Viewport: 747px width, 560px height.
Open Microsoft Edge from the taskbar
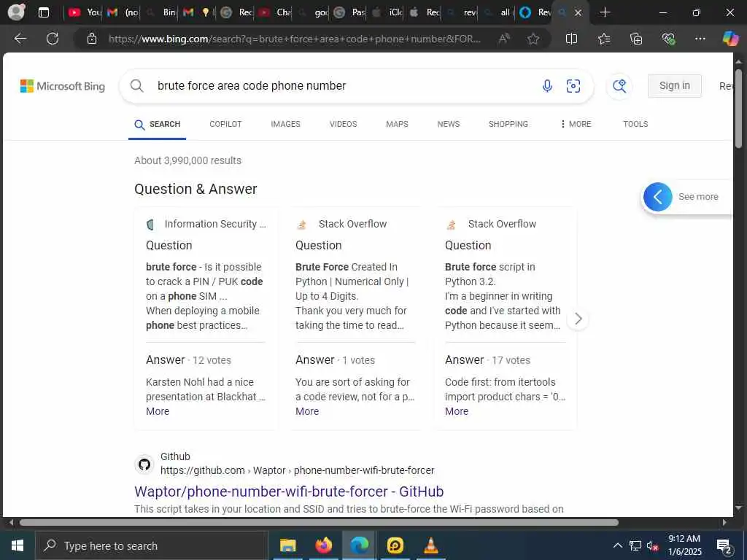pyautogui.click(x=360, y=545)
